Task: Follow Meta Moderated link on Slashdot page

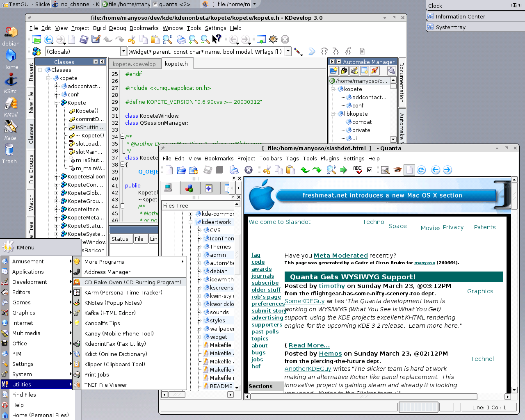Action: 341,255
